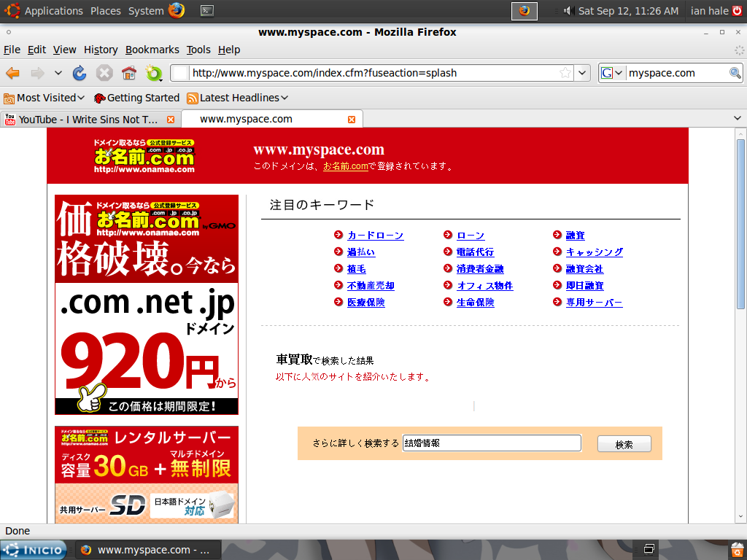Screen dimensions: 747x560
Task: Click the window switcher icon in the bottom panel
Action: (649, 549)
